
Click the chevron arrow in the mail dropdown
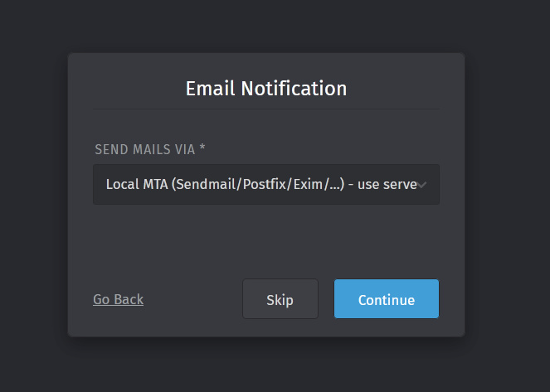[422, 185]
